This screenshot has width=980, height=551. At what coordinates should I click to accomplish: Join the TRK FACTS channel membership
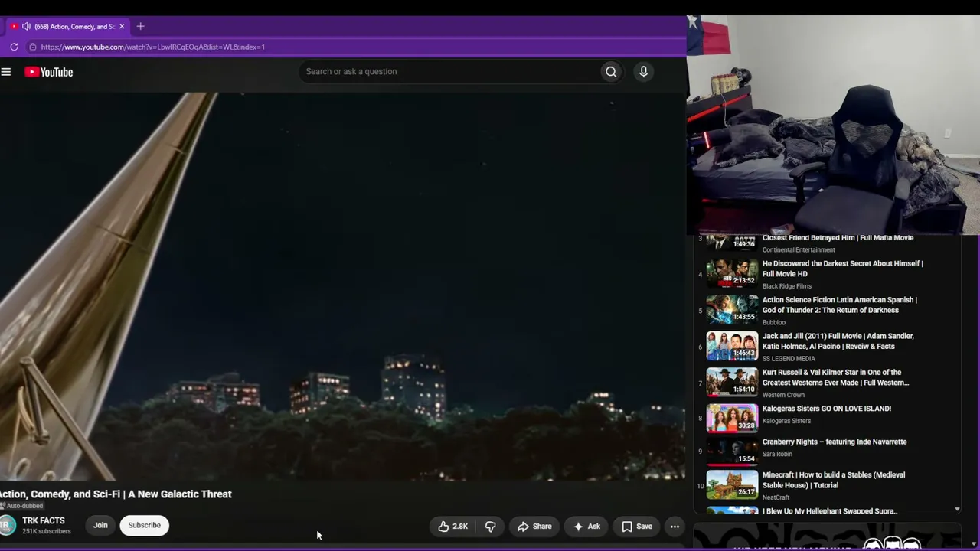tap(100, 525)
